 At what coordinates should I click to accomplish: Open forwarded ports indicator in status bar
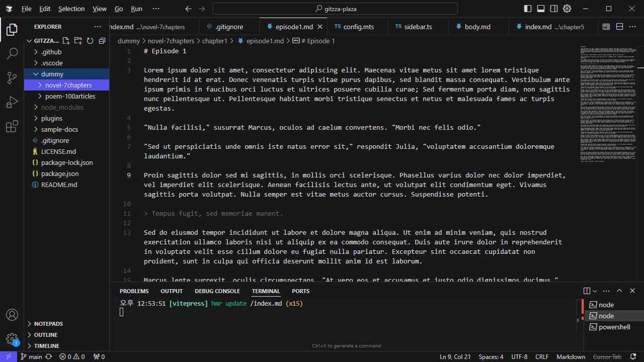99,356
